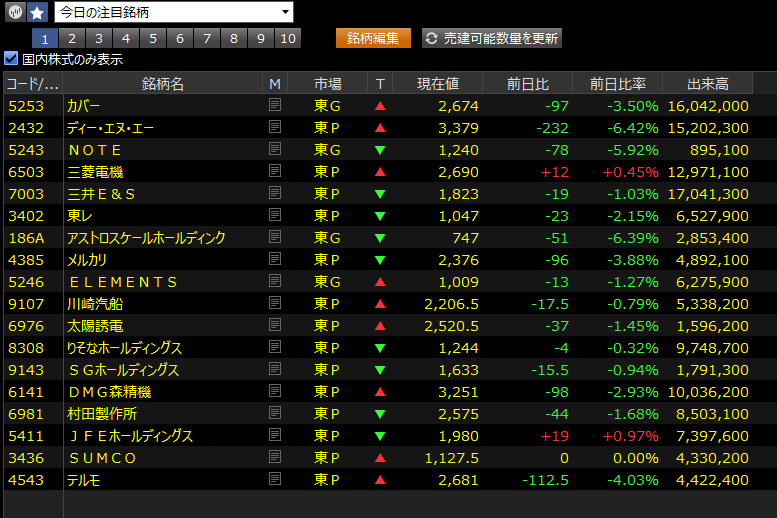This screenshot has width=777, height=518.
Task: Select stock name 東レ
Action: (80, 216)
